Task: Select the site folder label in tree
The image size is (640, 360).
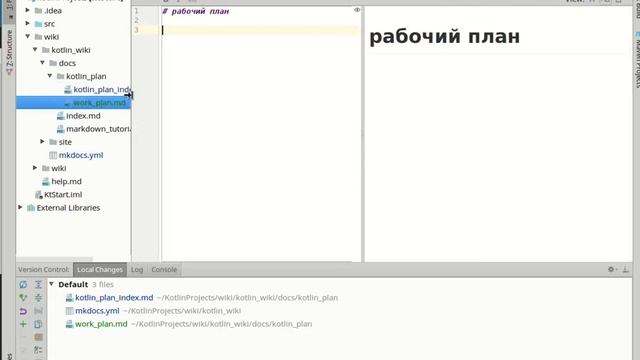Action: click(65, 142)
